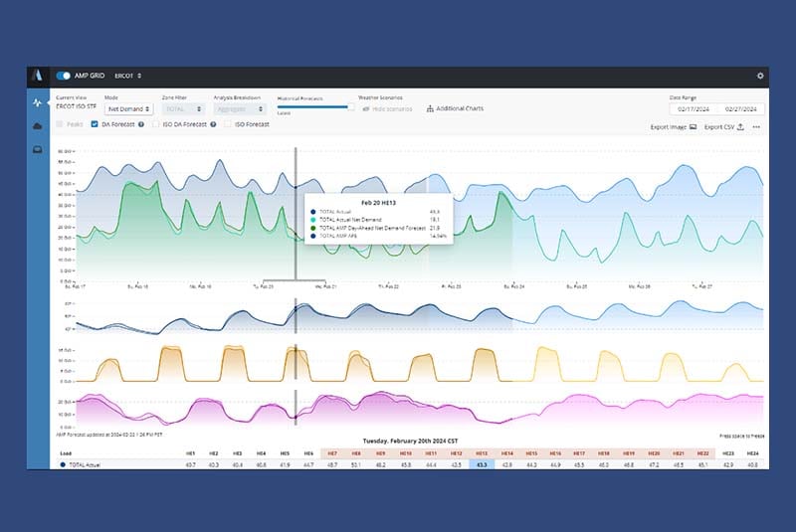Check the ISO Forecast checkbox
Viewport: 796px width, 532px height.
pos(226,125)
